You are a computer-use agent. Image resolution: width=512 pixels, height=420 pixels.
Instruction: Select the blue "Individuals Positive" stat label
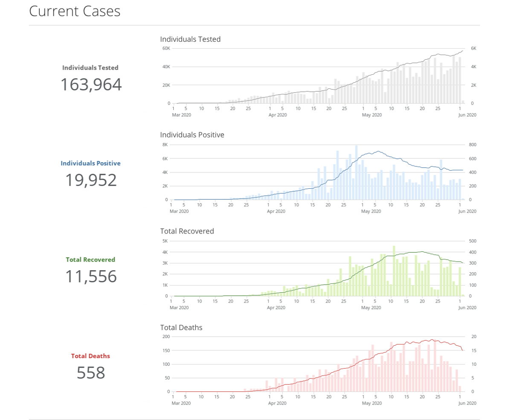[90, 163]
